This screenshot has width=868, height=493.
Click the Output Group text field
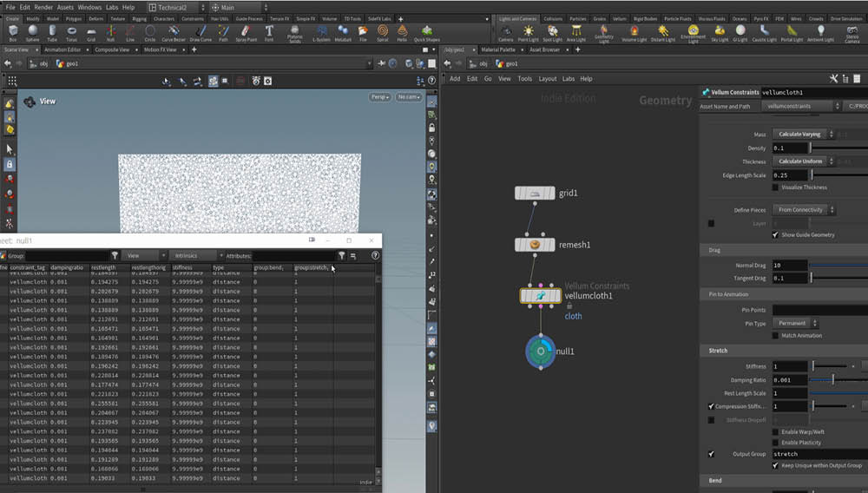816,454
